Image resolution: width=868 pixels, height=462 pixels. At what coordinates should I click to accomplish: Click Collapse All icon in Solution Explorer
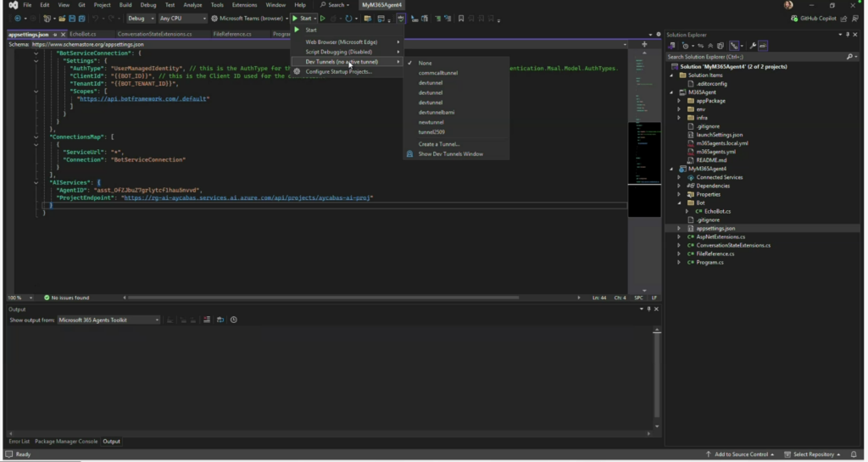click(710, 46)
